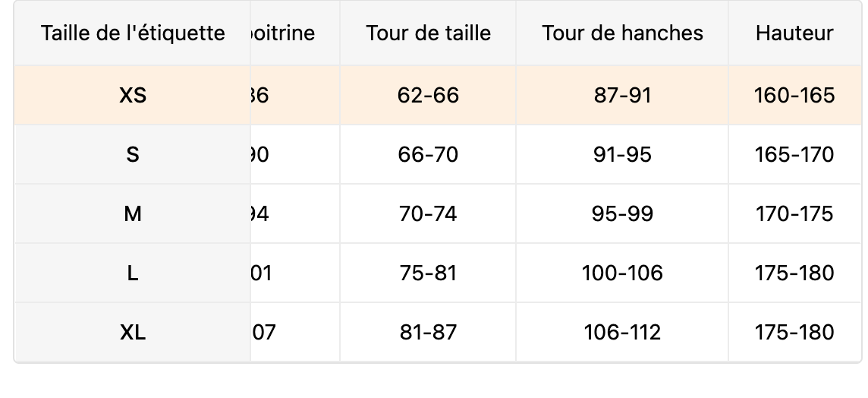Click the "Tour de hanches" header

(622, 33)
